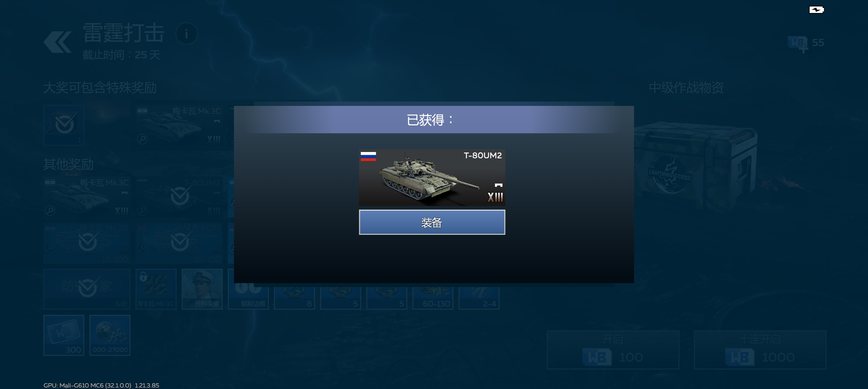The image size is (868, 389).
Task: Select the 300 WB ticket reward tile
Action: 64,335
